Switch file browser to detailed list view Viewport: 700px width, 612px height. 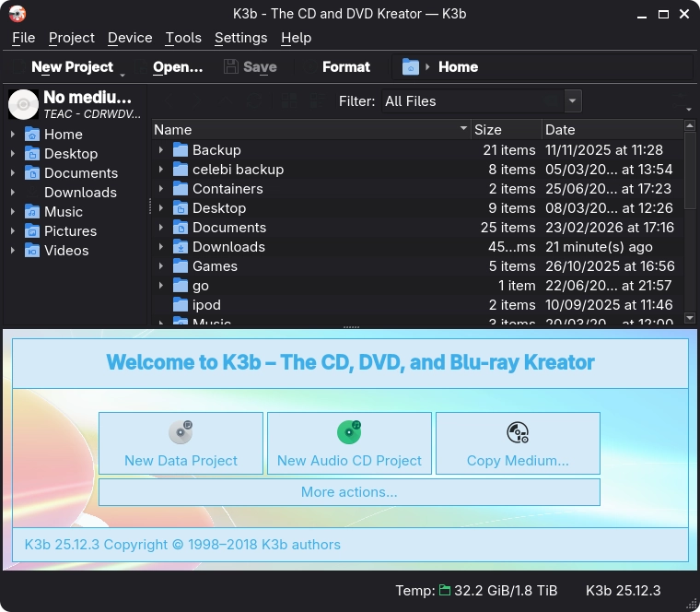pyautogui.click(x=318, y=101)
